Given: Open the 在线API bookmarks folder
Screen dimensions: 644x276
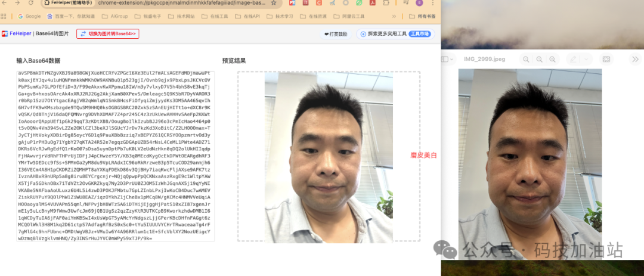Looking at the screenshot, I should pyautogui.click(x=247, y=17).
